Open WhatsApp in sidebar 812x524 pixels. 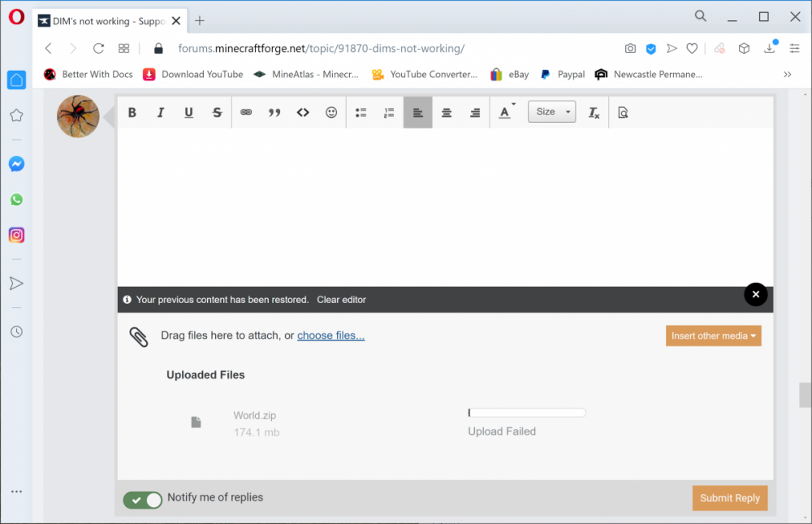pos(16,200)
